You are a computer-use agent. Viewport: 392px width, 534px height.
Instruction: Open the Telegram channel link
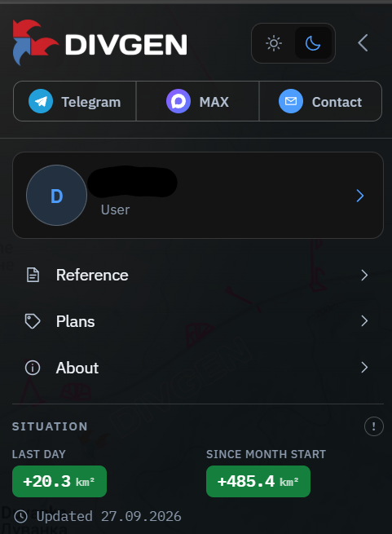tap(75, 101)
